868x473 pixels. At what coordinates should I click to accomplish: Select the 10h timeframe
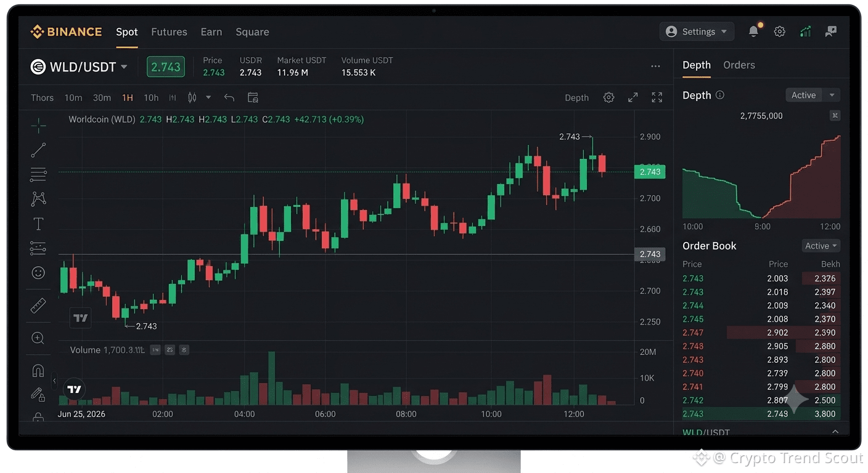coord(151,97)
